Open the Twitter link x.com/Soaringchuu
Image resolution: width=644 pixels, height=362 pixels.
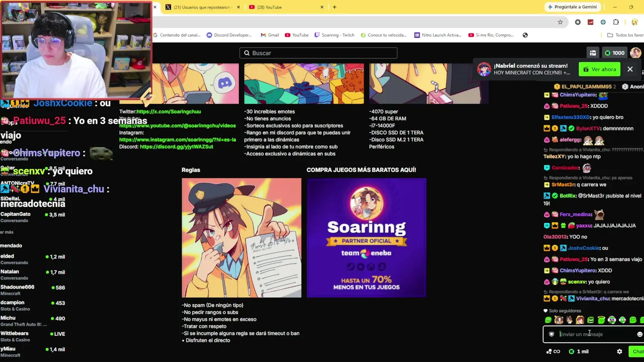pyautogui.click(x=169, y=112)
